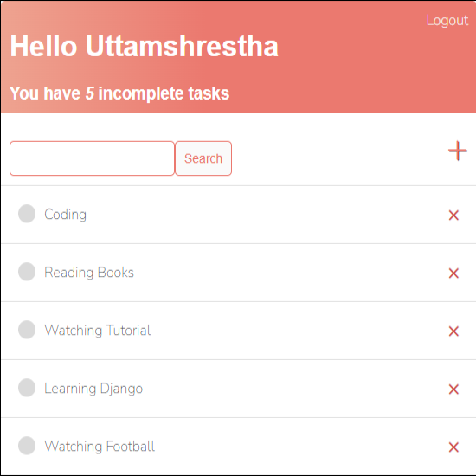Viewport: 476px width, 476px height.
Task: Open the Watching Tutorial task link
Action: [98, 331]
